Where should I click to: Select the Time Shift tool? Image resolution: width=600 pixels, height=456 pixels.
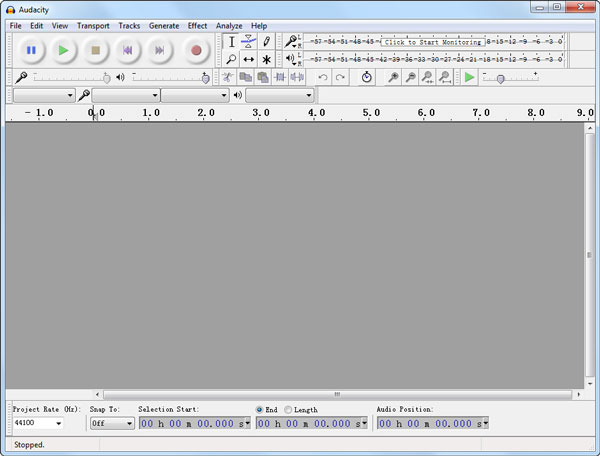[249, 59]
